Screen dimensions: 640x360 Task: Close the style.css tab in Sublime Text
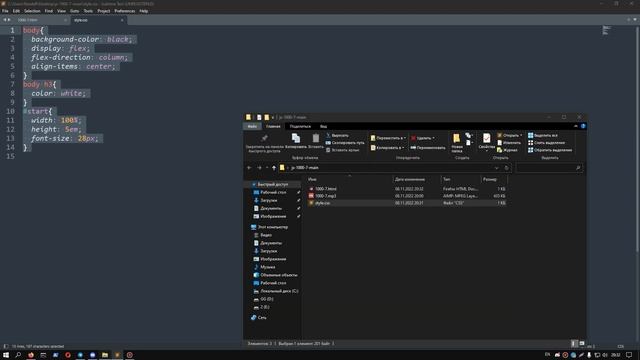122,20
